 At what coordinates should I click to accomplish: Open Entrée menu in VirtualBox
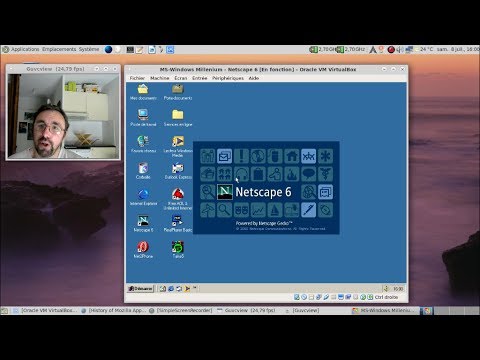click(200, 78)
